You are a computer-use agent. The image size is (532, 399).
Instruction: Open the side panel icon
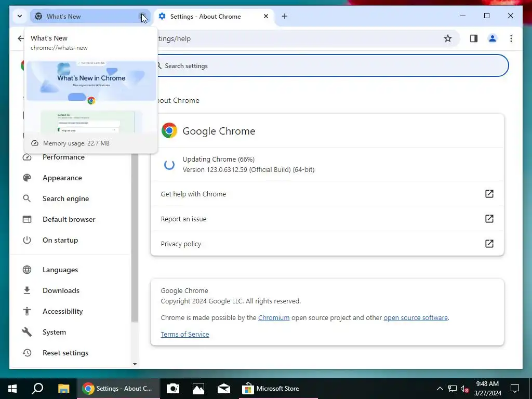click(474, 38)
